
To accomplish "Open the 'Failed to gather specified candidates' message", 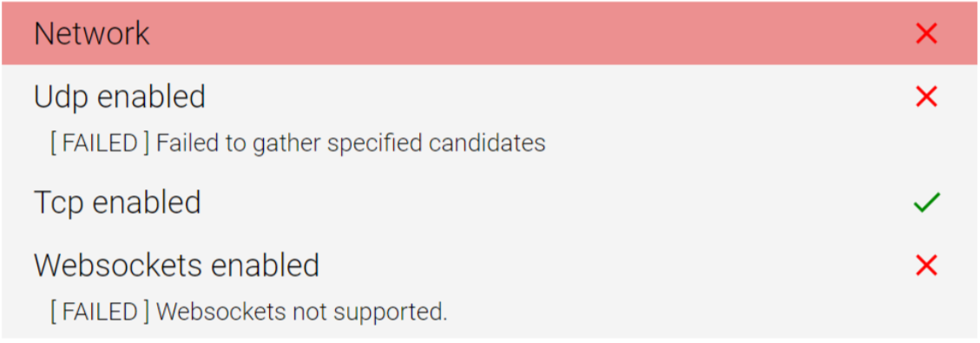I will (351, 143).
